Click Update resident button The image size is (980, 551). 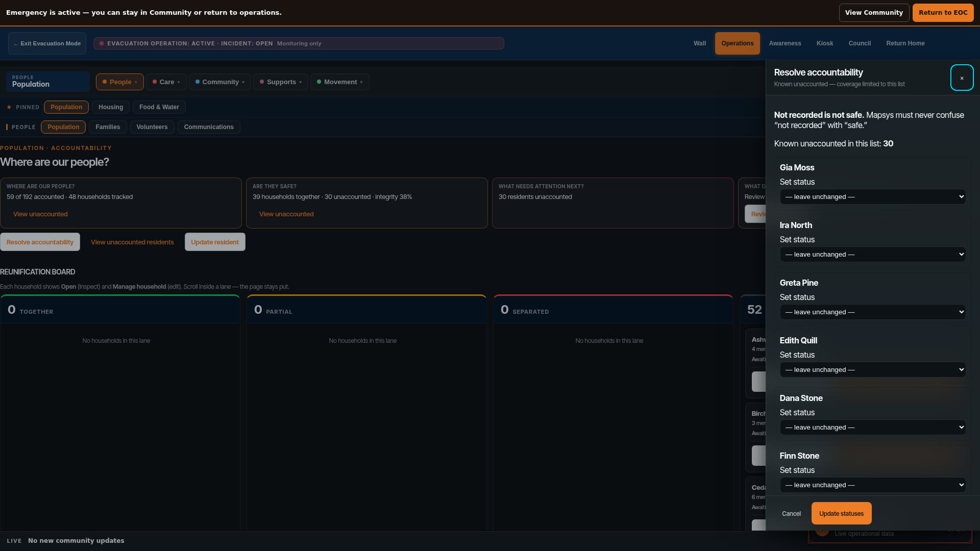(215, 242)
